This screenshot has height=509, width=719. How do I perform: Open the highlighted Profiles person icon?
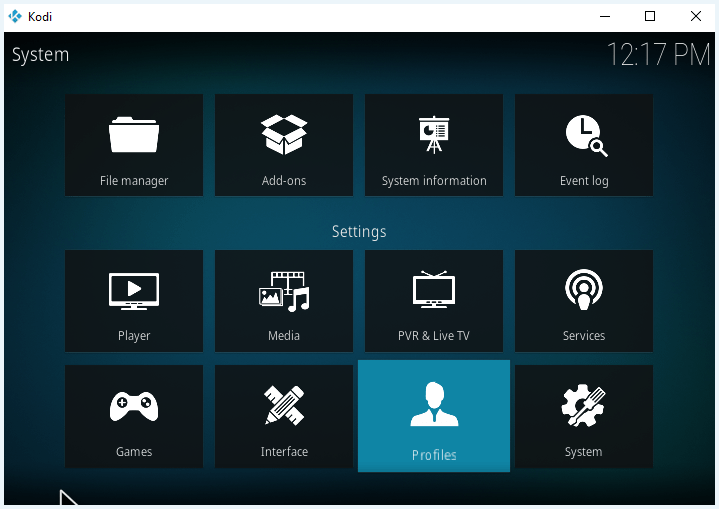point(434,404)
